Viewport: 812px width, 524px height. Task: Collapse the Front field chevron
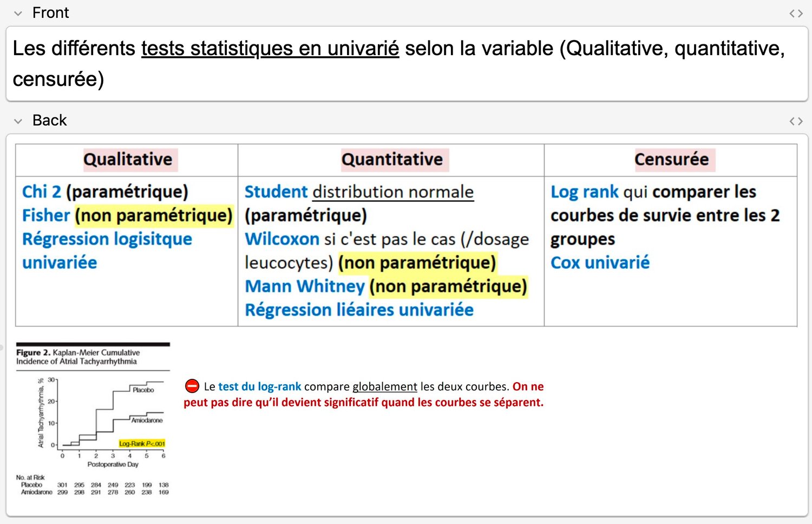click(18, 14)
